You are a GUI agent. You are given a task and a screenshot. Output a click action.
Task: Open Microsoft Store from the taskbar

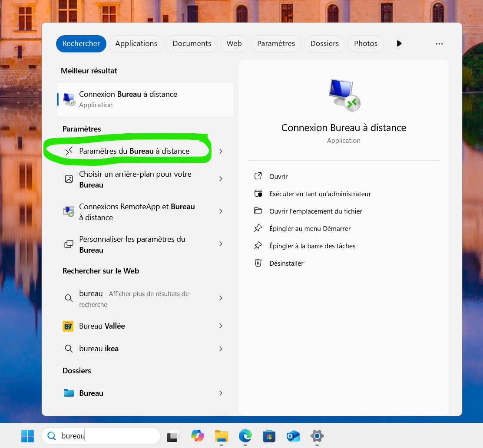pos(269,436)
